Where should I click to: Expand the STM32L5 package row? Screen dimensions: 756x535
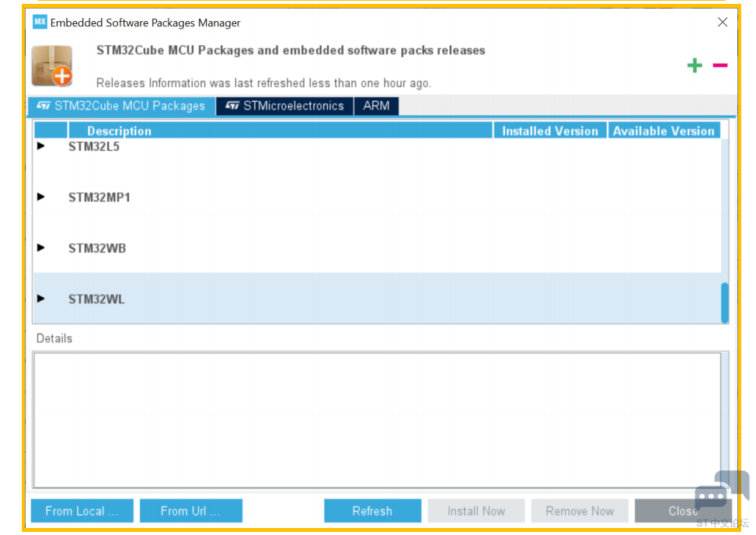(x=41, y=145)
